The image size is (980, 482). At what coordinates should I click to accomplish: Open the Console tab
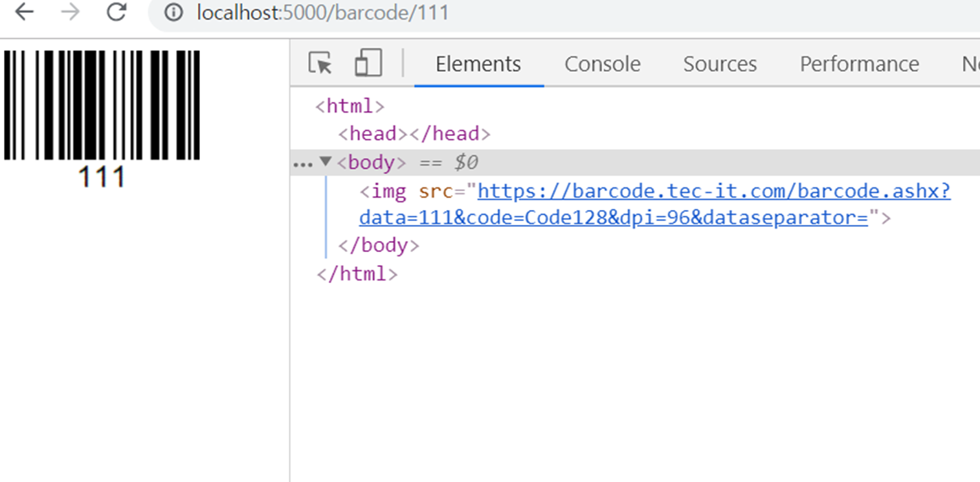[603, 64]
